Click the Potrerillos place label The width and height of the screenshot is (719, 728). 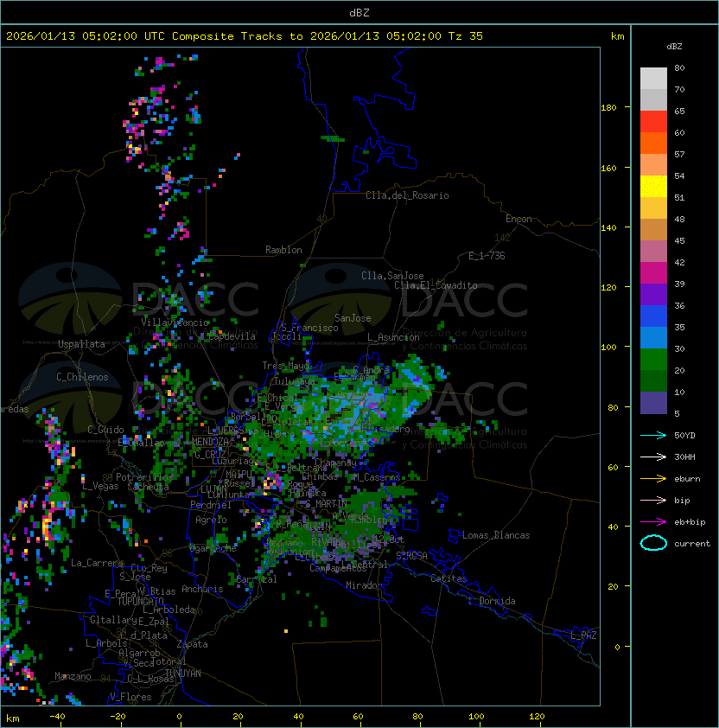pos(144,477)
